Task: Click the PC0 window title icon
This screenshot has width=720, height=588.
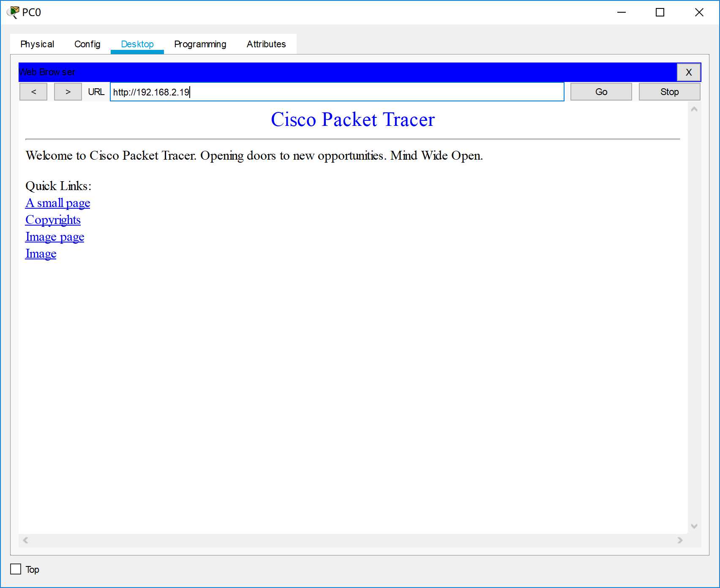Action: 13,12
